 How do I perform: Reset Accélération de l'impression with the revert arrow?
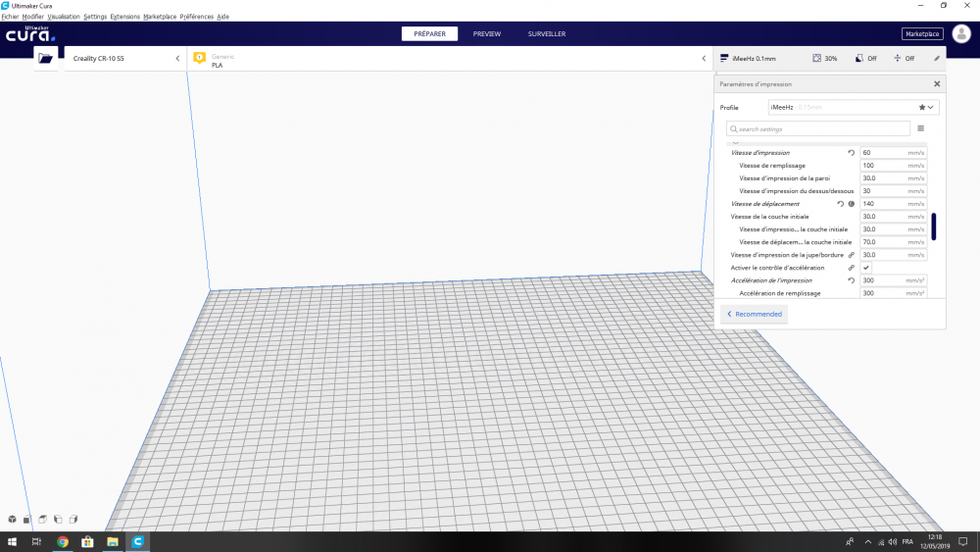(851, 280)
